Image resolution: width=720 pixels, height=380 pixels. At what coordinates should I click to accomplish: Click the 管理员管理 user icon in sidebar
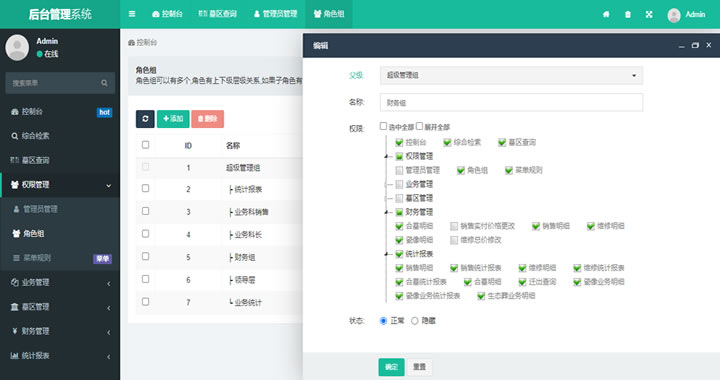point(17,209)
